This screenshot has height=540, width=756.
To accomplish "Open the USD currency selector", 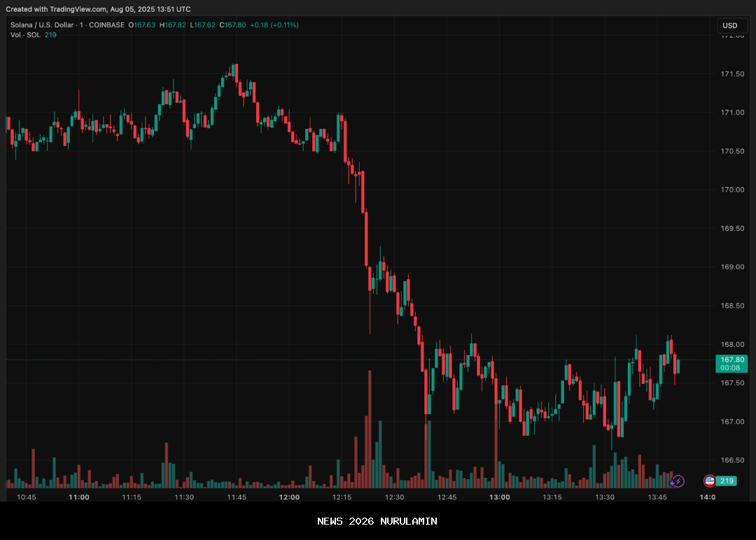I will click(730, 26).
